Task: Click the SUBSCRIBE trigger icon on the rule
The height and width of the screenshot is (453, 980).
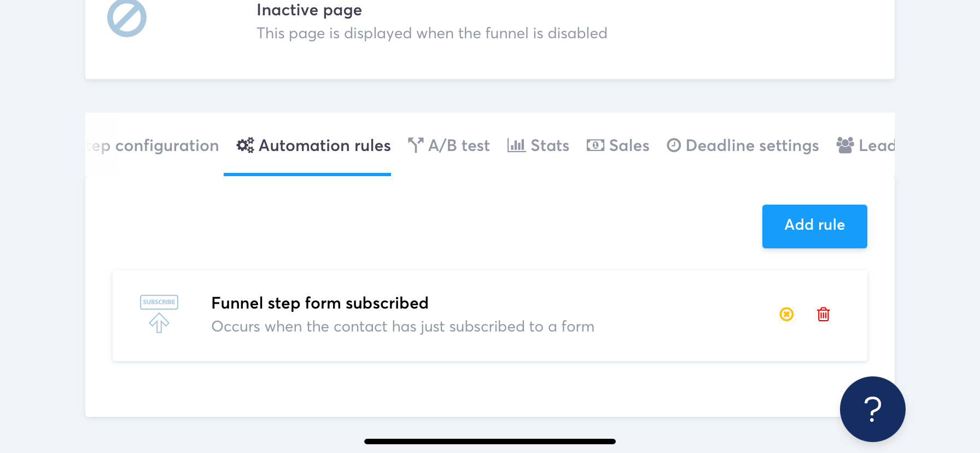Action: click(x=159, y=315)
